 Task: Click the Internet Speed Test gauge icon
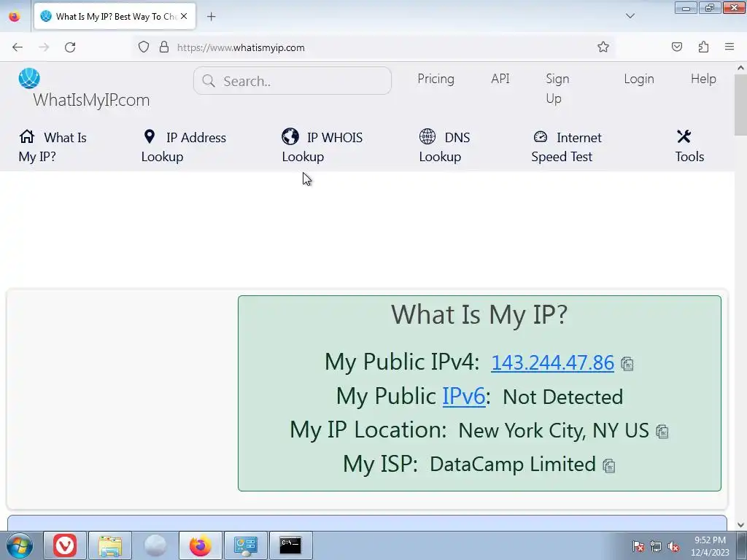click(541, 136)
